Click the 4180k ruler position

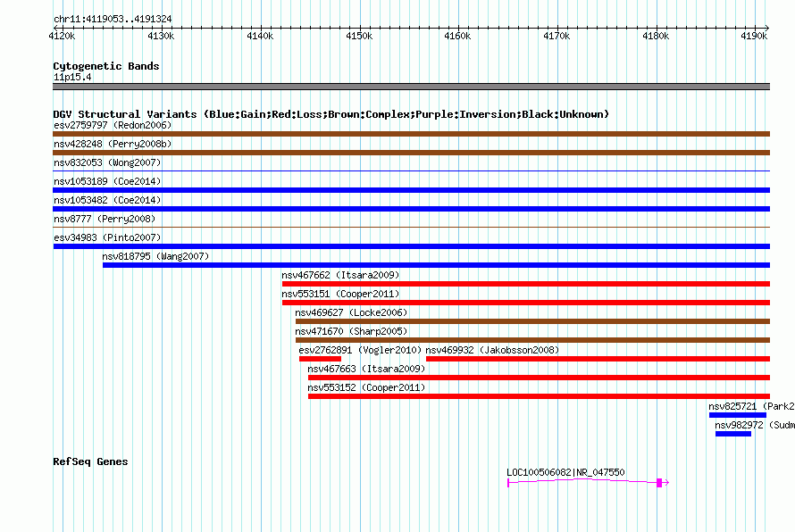pos(656,36)
